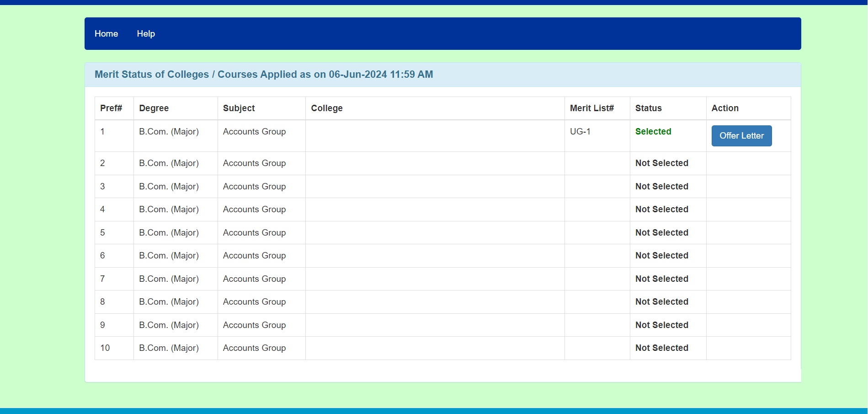Click the Offer Letter button
868x414 pixels.
point(741,136)
